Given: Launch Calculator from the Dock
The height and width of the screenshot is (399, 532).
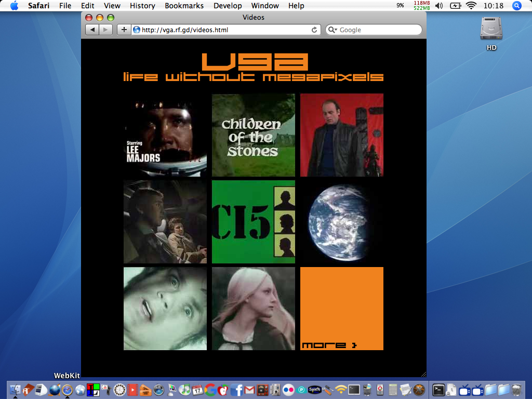Looking at the screenshot, I should 393,390.
